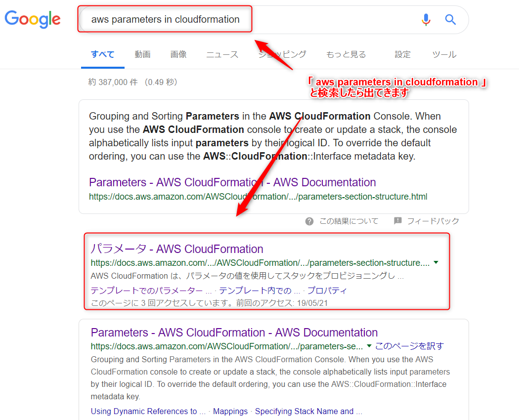
Task: Switch to the 画像 tab
Action: click(x=178, y=54)
